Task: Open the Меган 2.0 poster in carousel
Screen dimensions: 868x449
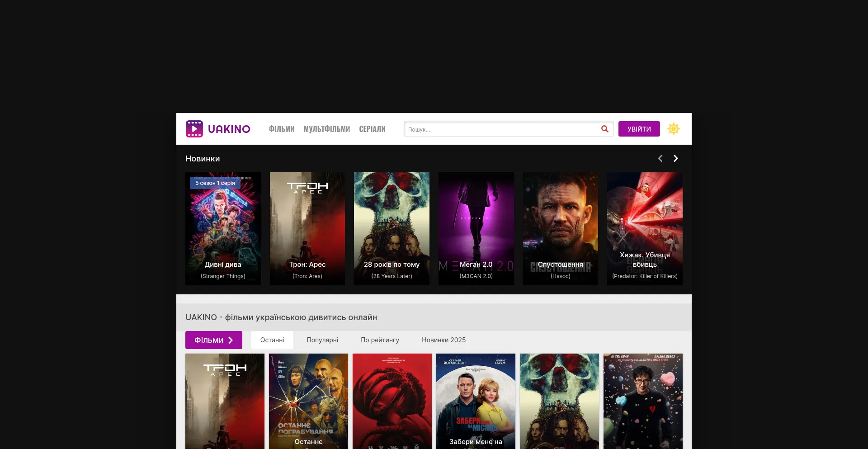Action: [x=476, y=228]
